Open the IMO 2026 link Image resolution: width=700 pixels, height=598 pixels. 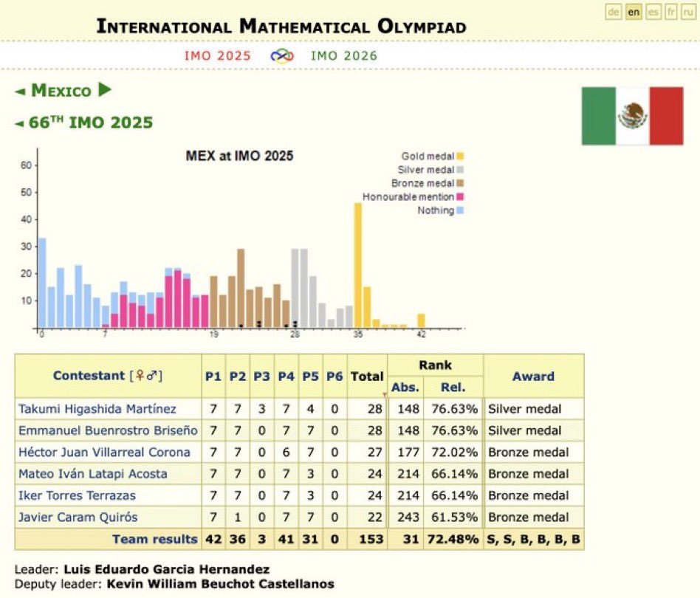tap(344, 56)
